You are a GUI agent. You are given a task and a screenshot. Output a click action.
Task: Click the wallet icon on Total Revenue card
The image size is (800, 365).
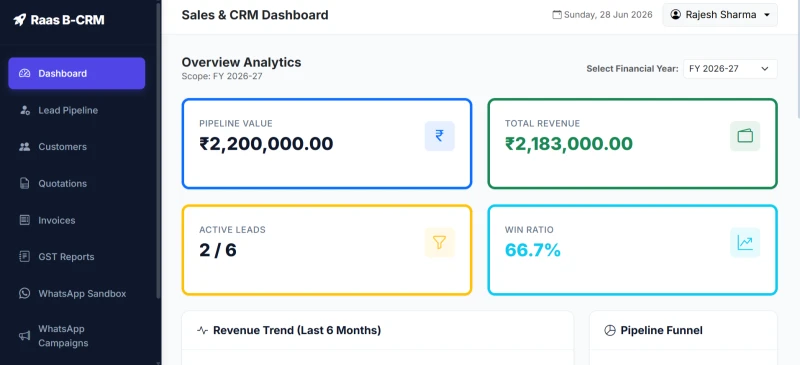pos(745,136)
